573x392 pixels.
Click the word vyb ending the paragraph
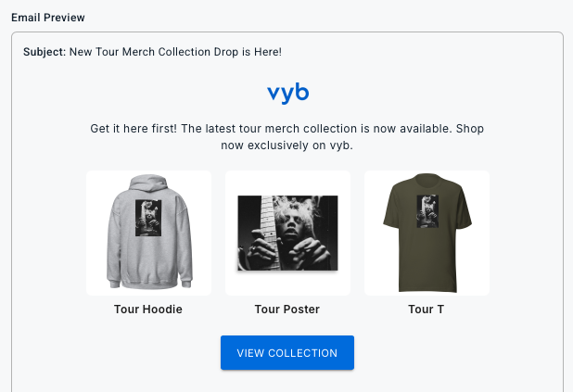tap(344, 145)
